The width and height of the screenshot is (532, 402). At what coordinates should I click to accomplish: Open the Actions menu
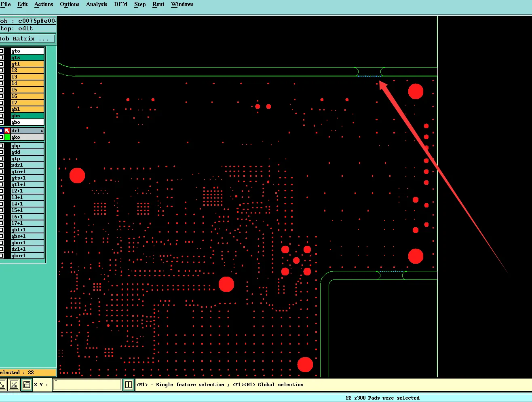(44, 4)
